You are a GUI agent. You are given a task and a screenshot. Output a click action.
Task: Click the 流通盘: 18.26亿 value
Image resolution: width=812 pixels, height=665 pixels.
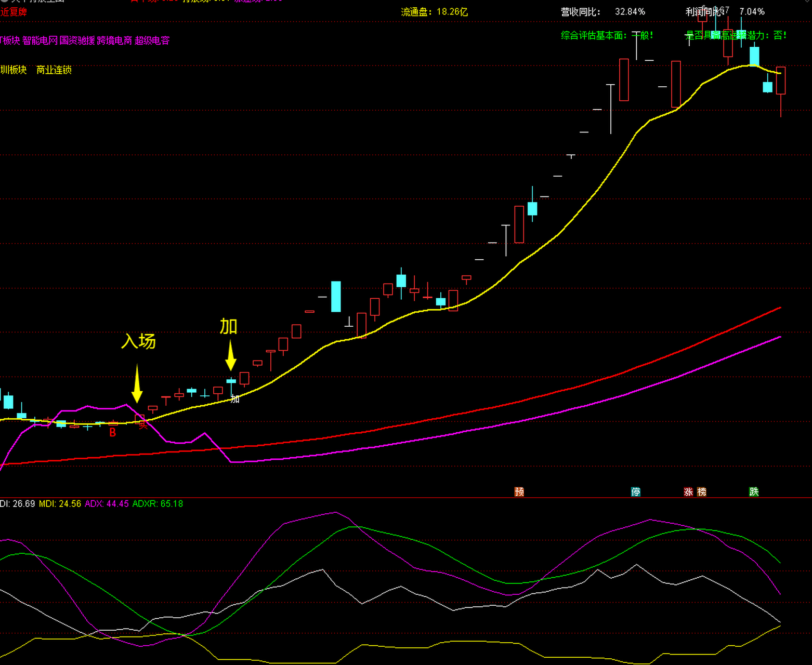tap(435, 12)
